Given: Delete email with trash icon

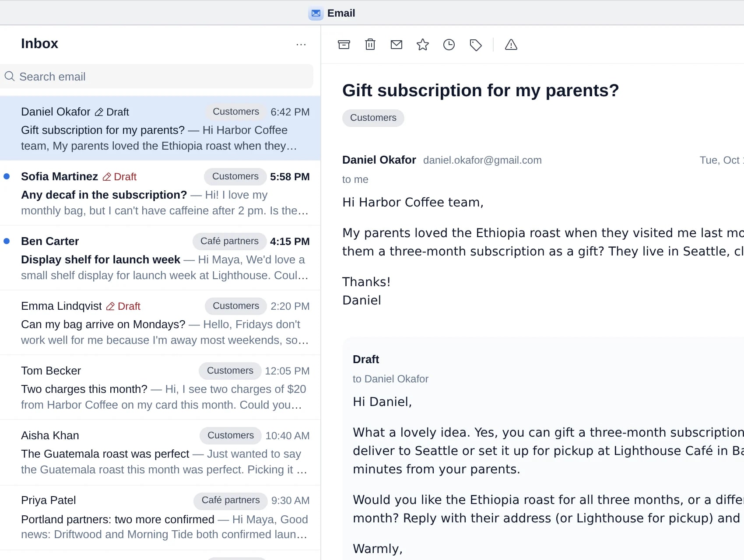Looking at the screenshot, I should point(370,45).
